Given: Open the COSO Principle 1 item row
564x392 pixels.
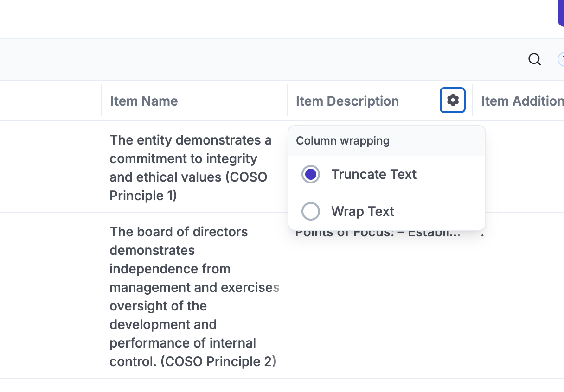Looking at the screenshot, I should 190,168.
